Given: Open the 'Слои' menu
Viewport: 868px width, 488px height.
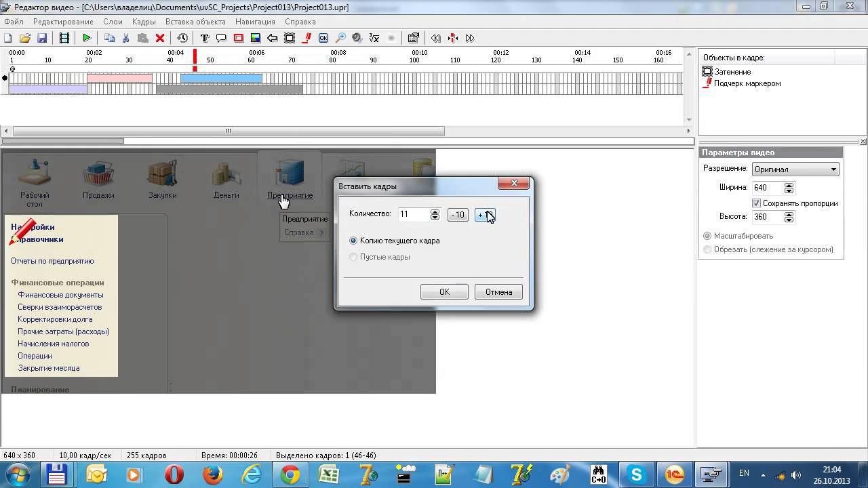Looking at the screenshot, I should [x=113, y=22].
